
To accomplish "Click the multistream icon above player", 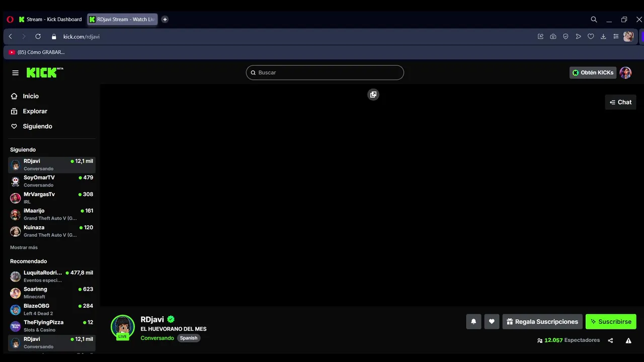I will pyautogui.click(x=373, y=95).
